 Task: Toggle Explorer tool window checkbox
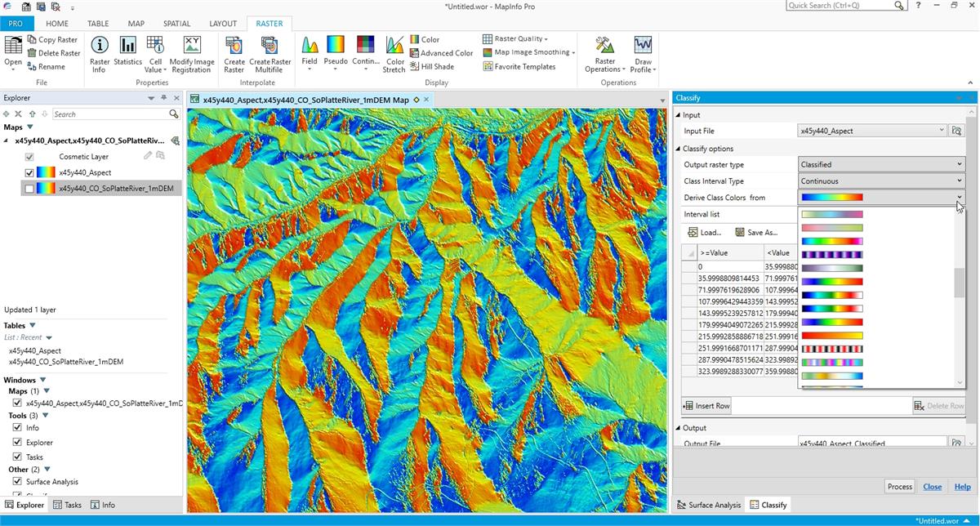pos(17,443)
